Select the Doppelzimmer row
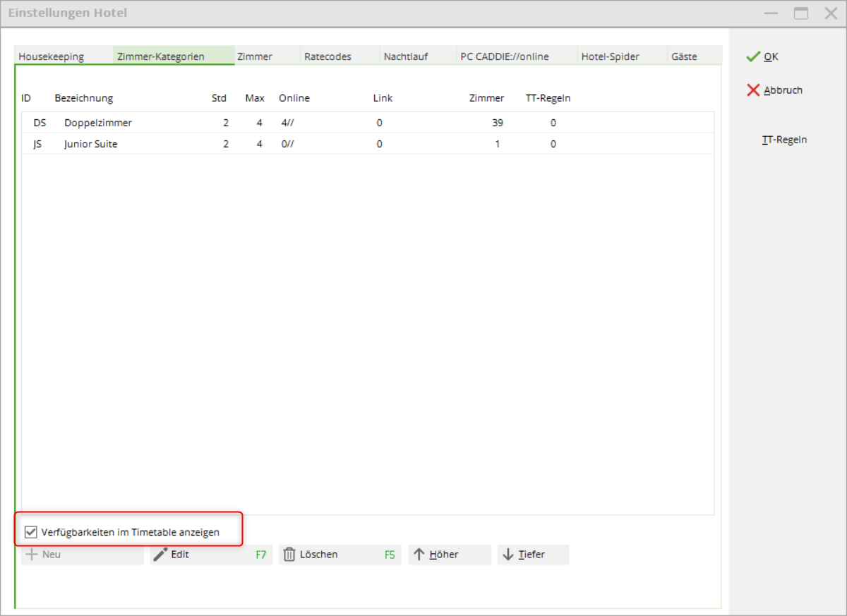Viewport: 847px width, 616px height. (98, 123)
